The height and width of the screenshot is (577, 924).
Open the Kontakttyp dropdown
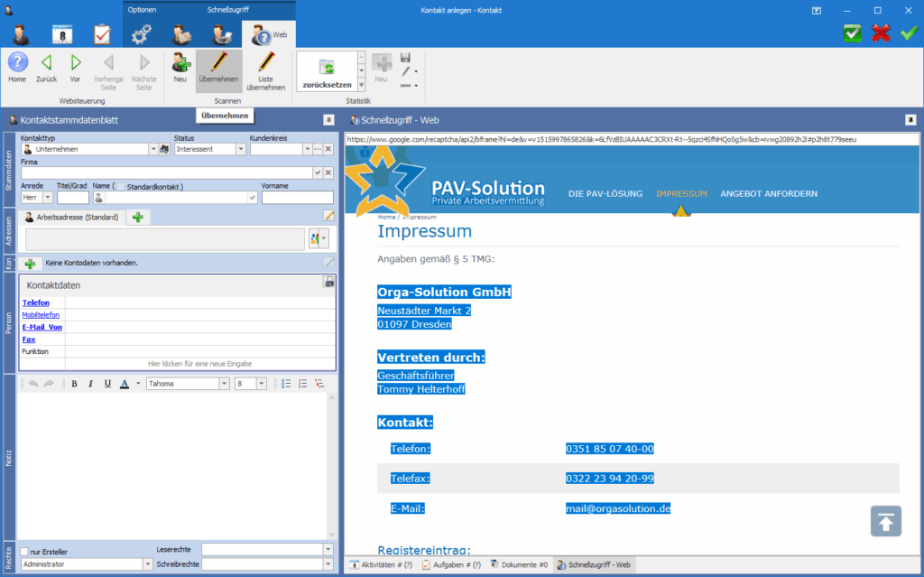pyautogui.click(x=153, y=149)
